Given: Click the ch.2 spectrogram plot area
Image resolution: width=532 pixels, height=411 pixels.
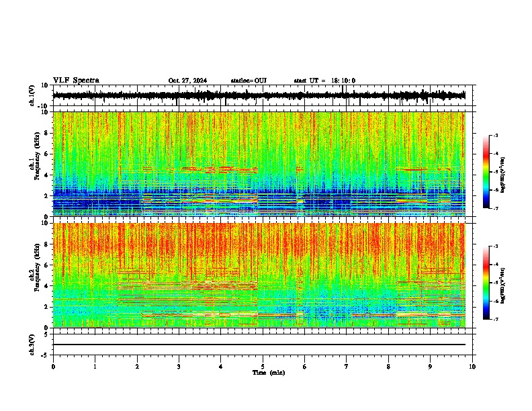Looking at the screenshot, I should coord(259,275).
